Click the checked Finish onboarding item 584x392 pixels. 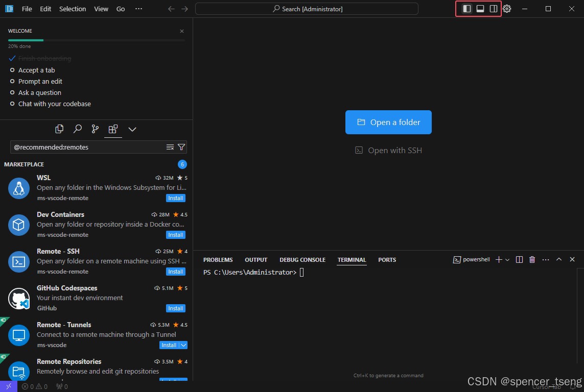click(x=44, y=58)
